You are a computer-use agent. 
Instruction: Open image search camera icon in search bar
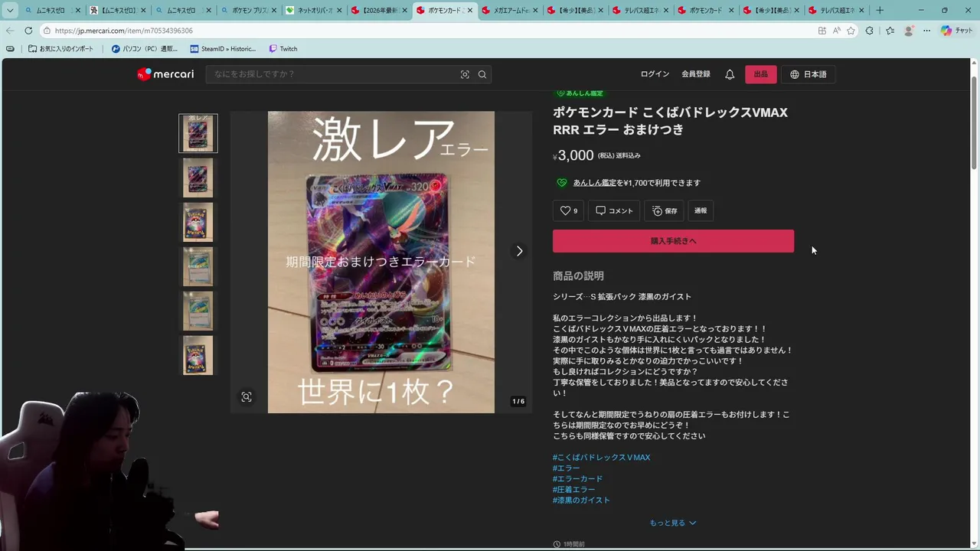(465, 74)
